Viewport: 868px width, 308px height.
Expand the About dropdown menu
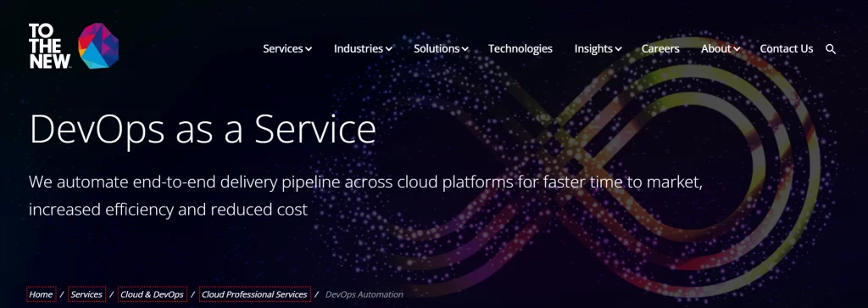tap(721, 48)
